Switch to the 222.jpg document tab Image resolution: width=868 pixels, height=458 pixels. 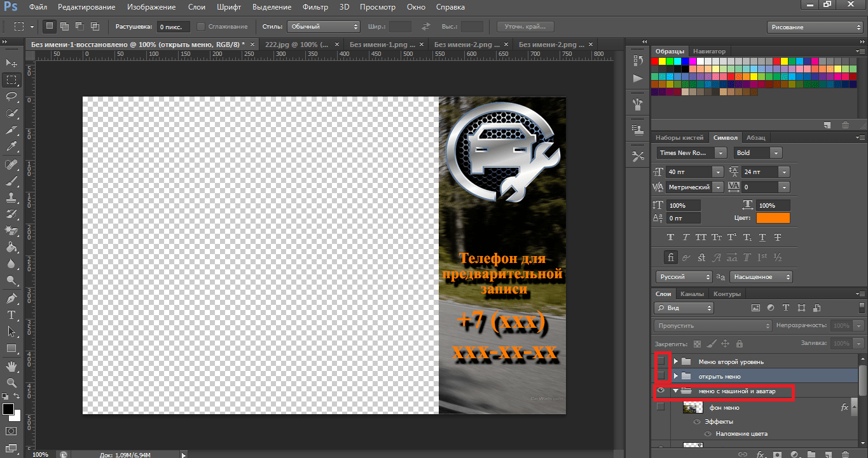pos(297,44)
